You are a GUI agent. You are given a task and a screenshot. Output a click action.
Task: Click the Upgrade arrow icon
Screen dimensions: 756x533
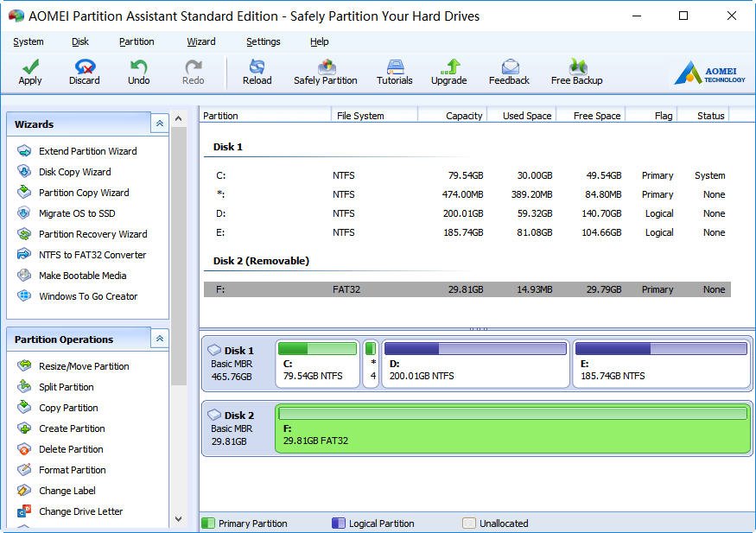click(450, 67)
